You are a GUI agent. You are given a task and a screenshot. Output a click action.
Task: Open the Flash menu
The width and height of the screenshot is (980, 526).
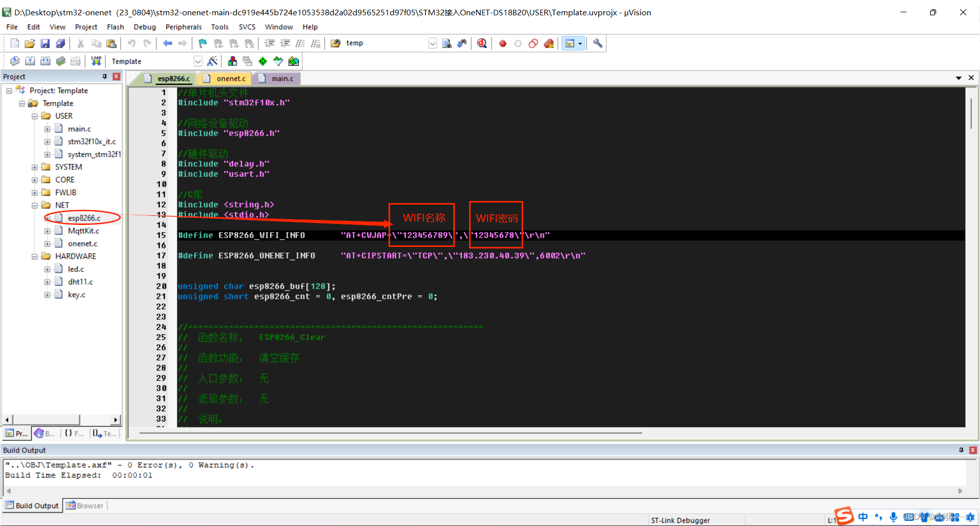click(115, 27)
